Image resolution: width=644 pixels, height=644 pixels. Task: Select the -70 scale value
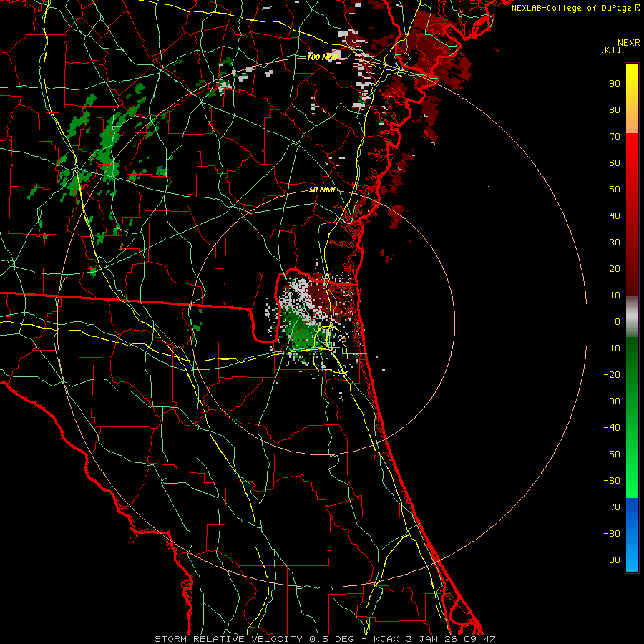[x=612, y=507]
